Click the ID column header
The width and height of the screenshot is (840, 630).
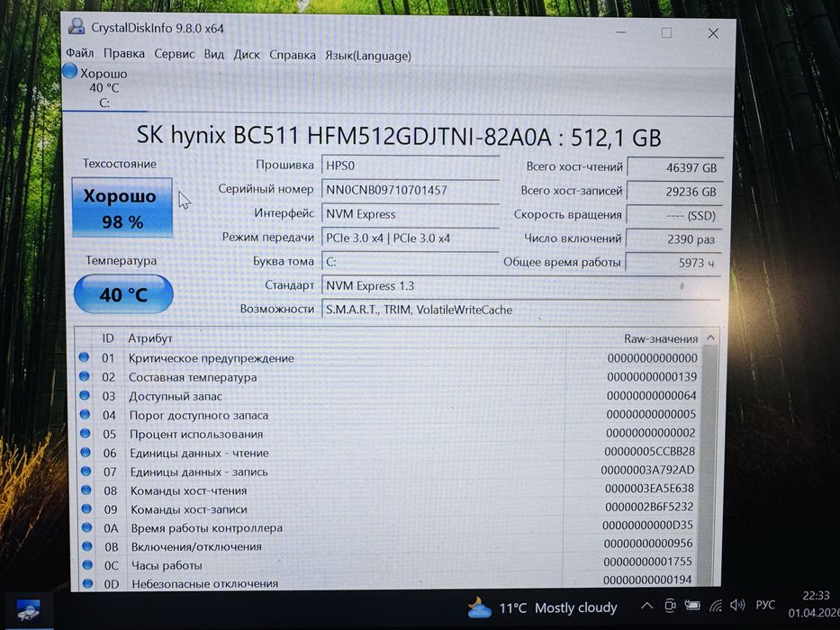click(x=108, y=338)
